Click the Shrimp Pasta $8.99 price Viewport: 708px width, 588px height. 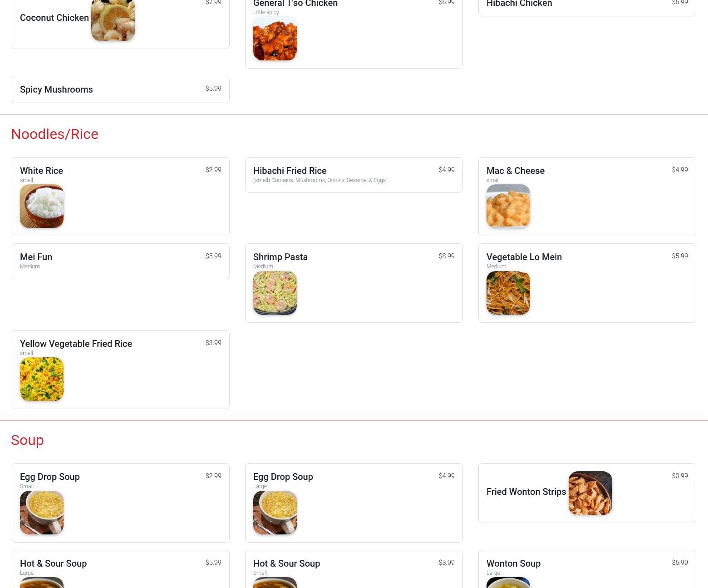(x=447, y=256)
